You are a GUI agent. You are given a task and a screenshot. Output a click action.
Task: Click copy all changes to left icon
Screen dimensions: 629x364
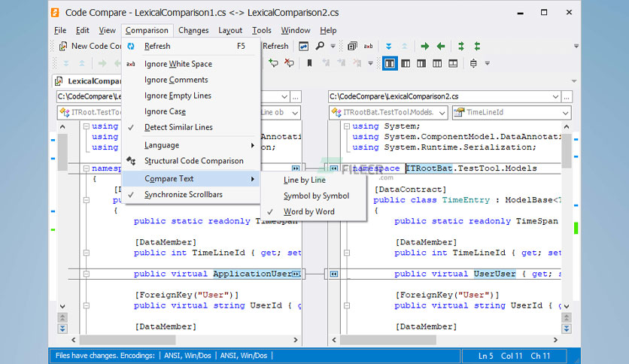477,47
